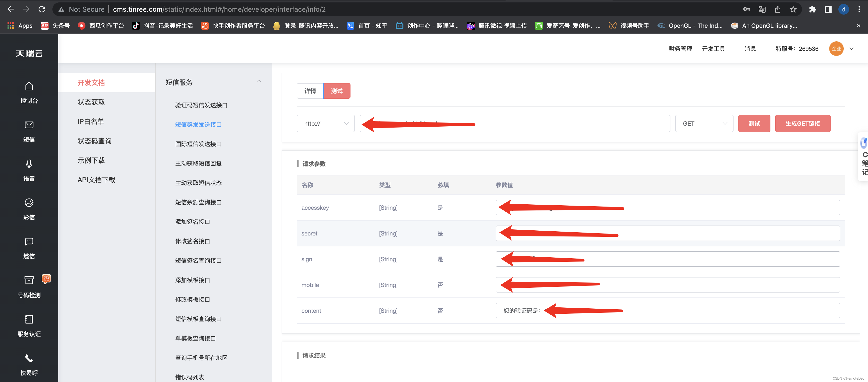This screenshot has width=868, height=382.
Task: Select 开发文档 in the developer menu
Action: [91, 83]
